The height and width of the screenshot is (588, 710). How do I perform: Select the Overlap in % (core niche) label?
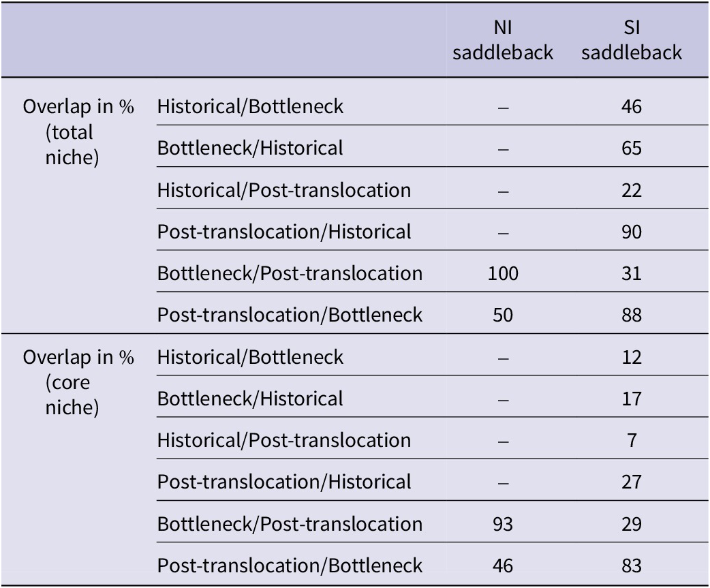pos(78,382)
